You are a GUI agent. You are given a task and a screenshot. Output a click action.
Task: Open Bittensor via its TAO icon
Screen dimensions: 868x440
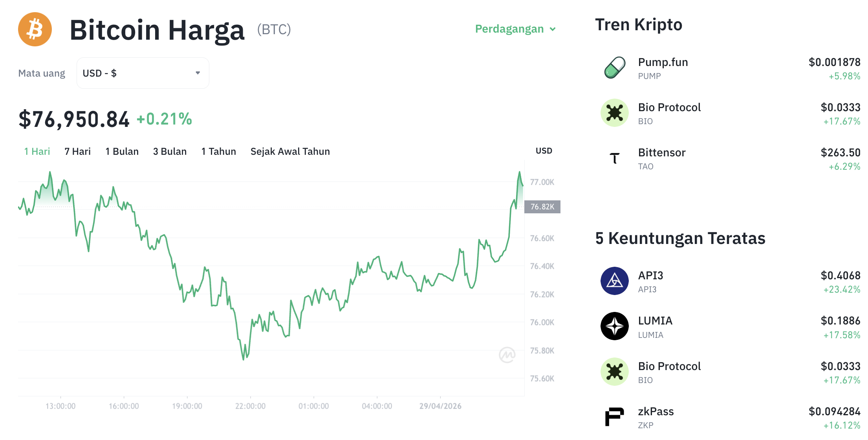tap(615, 158)
